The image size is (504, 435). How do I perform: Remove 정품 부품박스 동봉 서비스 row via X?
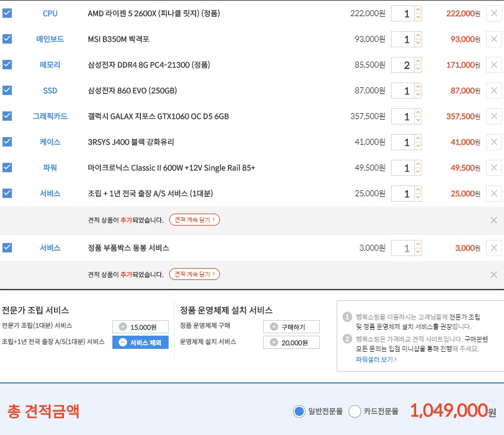pos(494,248)
